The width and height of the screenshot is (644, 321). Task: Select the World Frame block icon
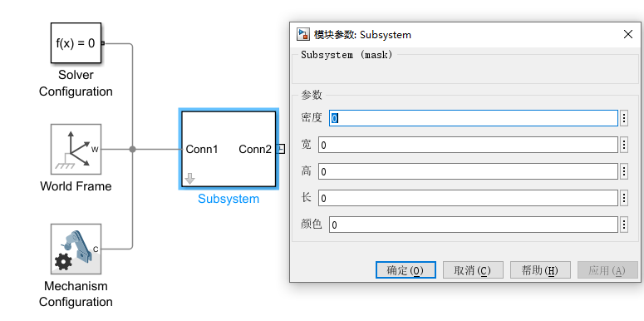(76, 149)
